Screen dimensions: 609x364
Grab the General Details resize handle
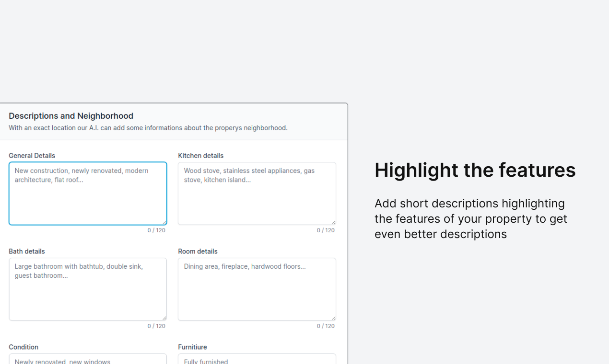tap(164, 222)
